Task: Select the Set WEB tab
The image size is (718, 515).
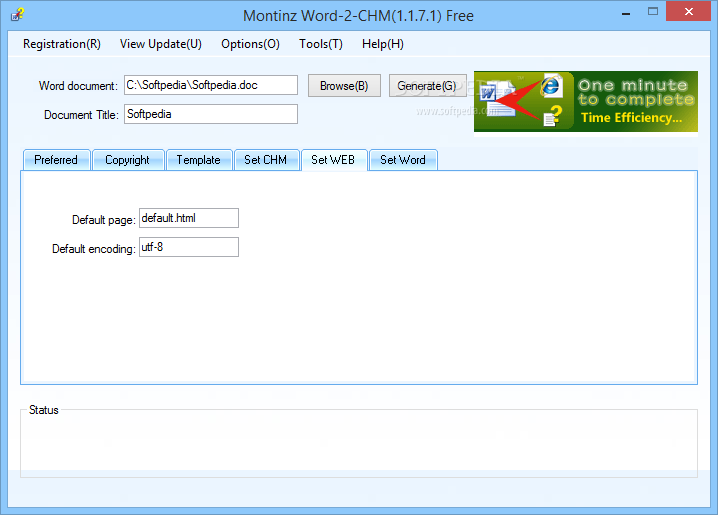Action: pyautogui.click(x=334, y=160)
